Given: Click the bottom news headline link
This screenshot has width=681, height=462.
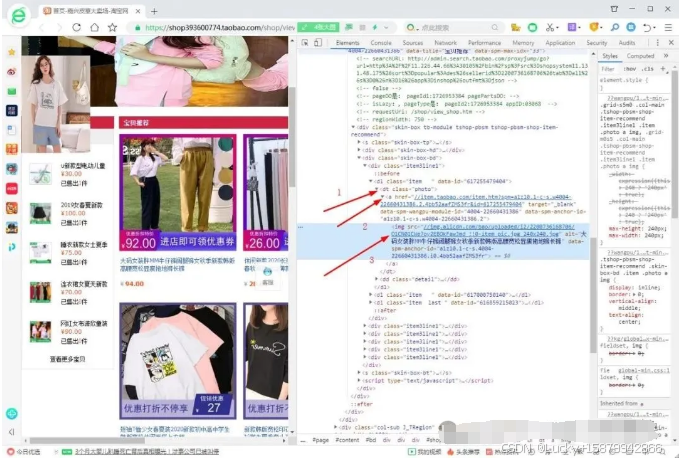Looking at the screenshot, I should [x=147, y=452].
